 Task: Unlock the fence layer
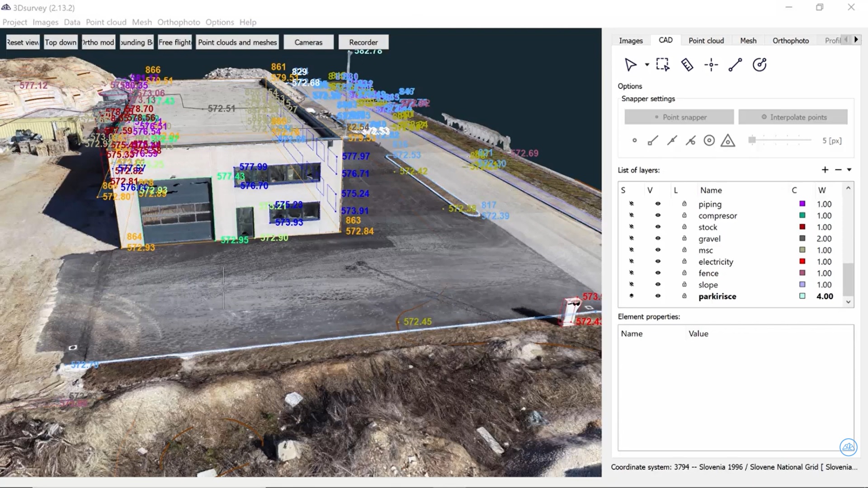pos(684,273)
